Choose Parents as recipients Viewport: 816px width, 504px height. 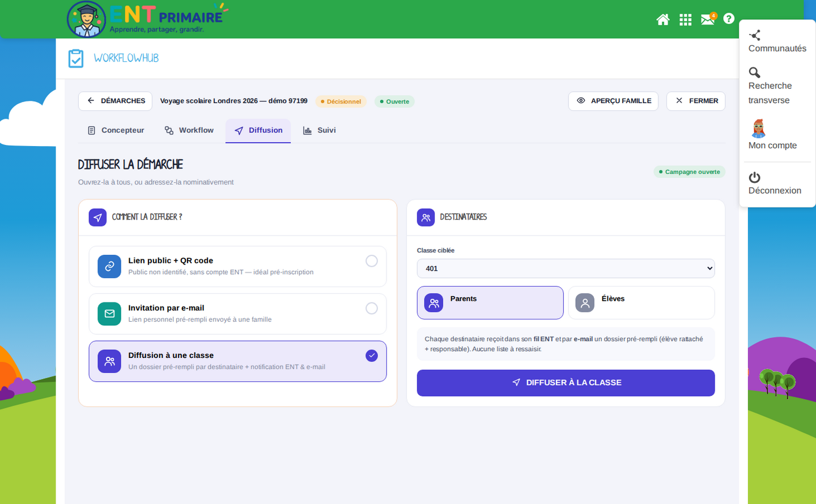point(490,303)
